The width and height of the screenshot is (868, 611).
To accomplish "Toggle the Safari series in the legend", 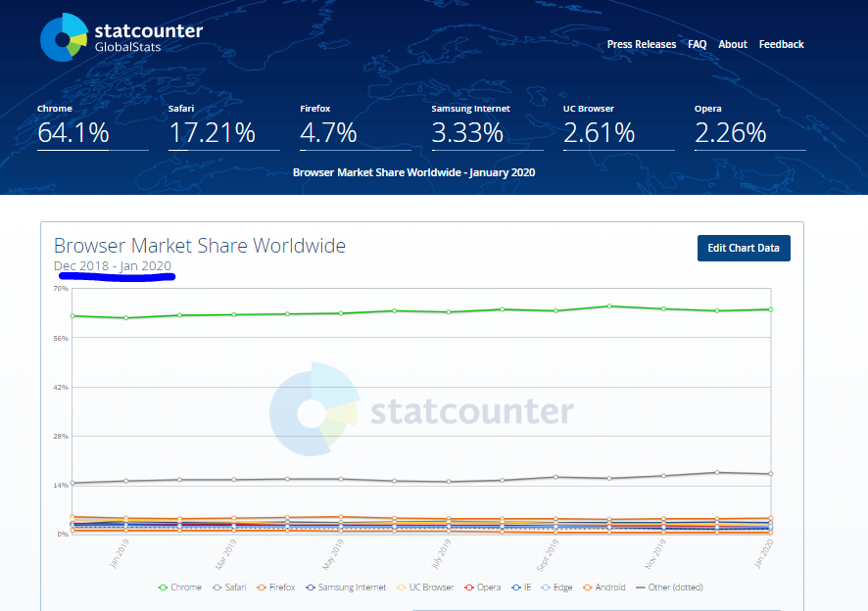I will [x=229, y=587].
